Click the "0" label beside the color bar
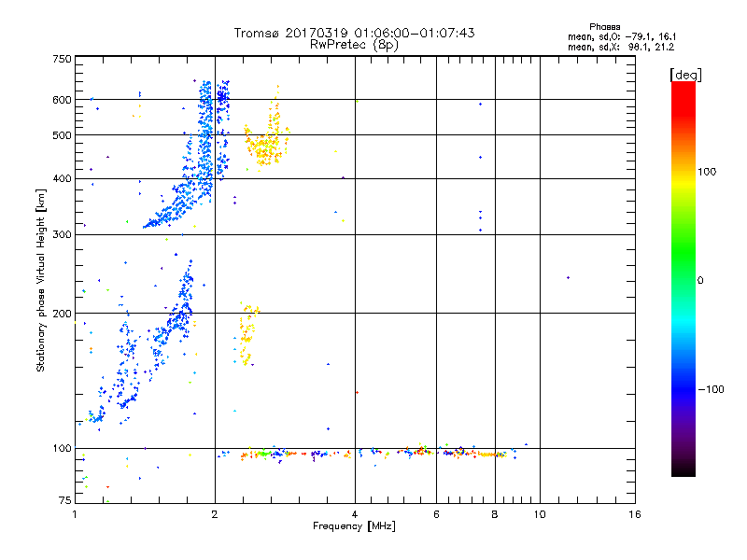 click(x=700, y=281)
